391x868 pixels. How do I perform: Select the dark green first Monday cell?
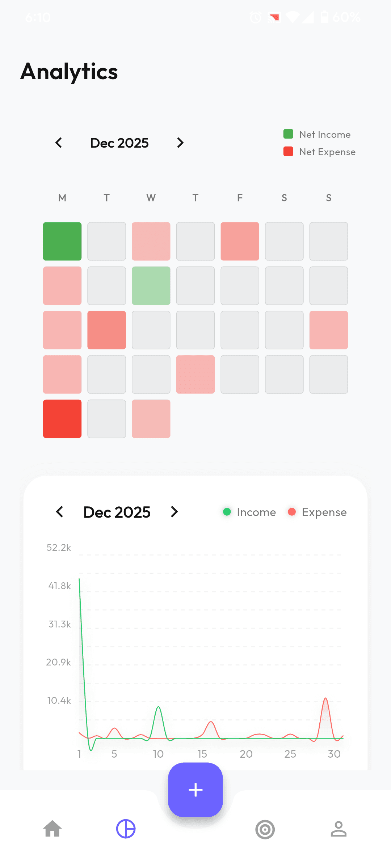tap(62, 241)
